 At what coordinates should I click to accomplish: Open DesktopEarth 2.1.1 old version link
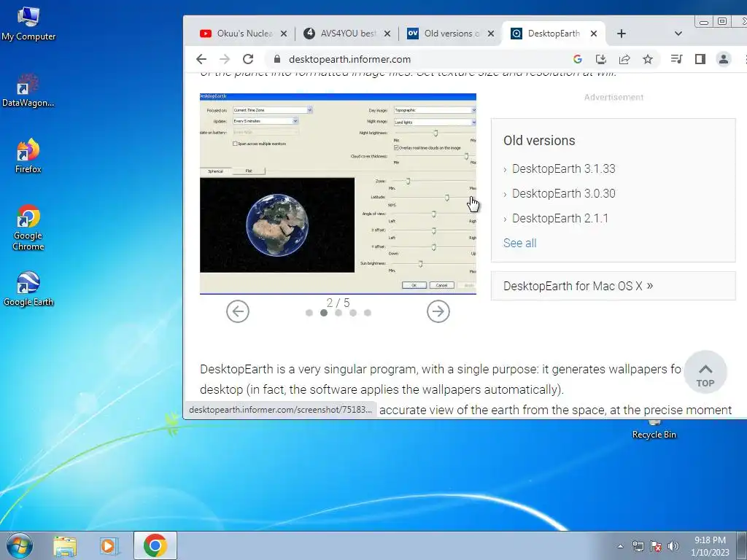click(560, 218)
